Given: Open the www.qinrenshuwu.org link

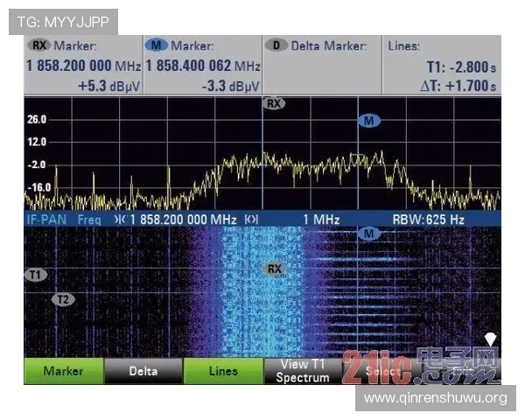Looking at the screenshot, I should click(435, 398).
